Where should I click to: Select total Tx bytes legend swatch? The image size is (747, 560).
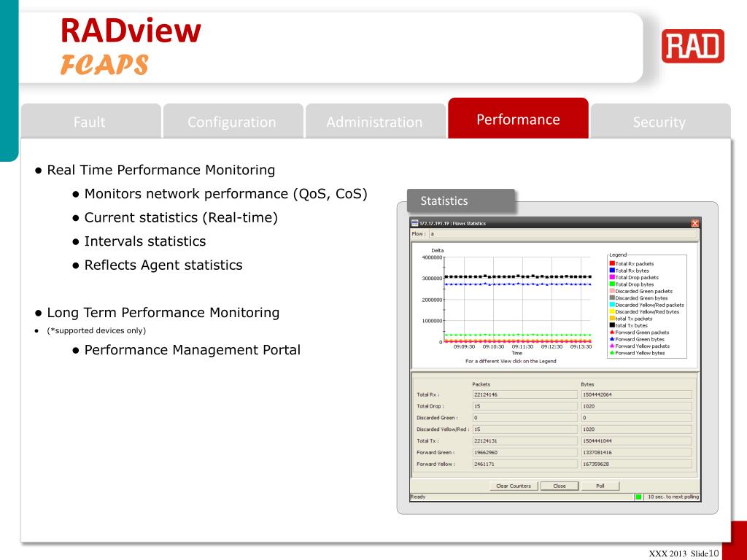pyautogui.click(x=612, y=325)
